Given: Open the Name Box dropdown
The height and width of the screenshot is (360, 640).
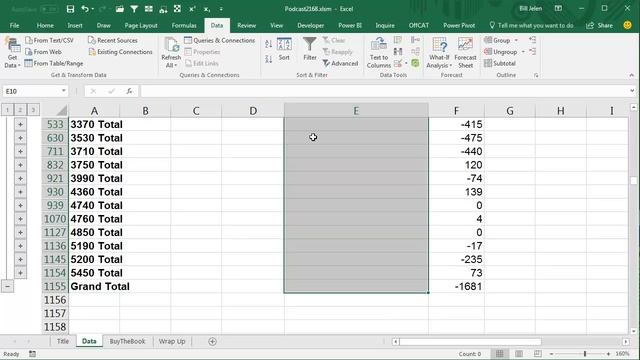Looking at the screenshot, I should pos(64,91).
